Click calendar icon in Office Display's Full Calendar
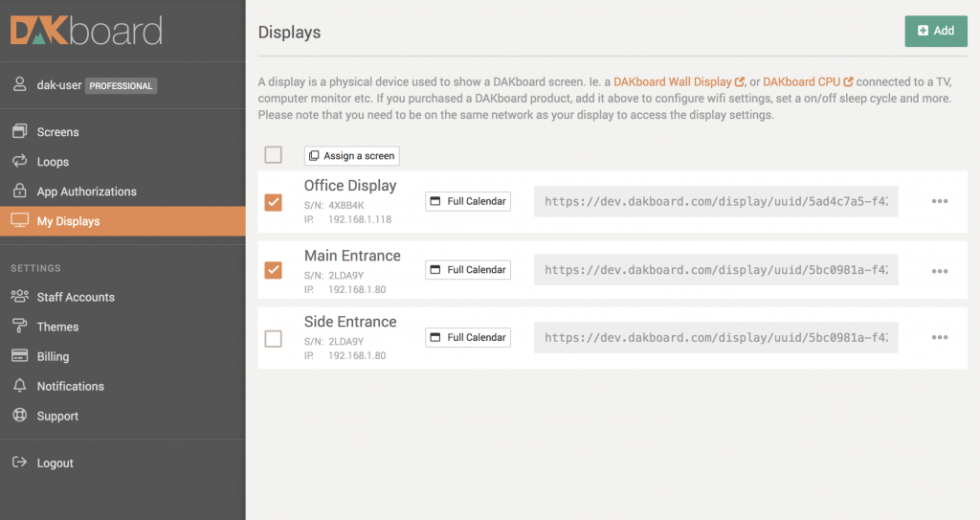This screenshot has height=520, width=980. pos(435,201)
